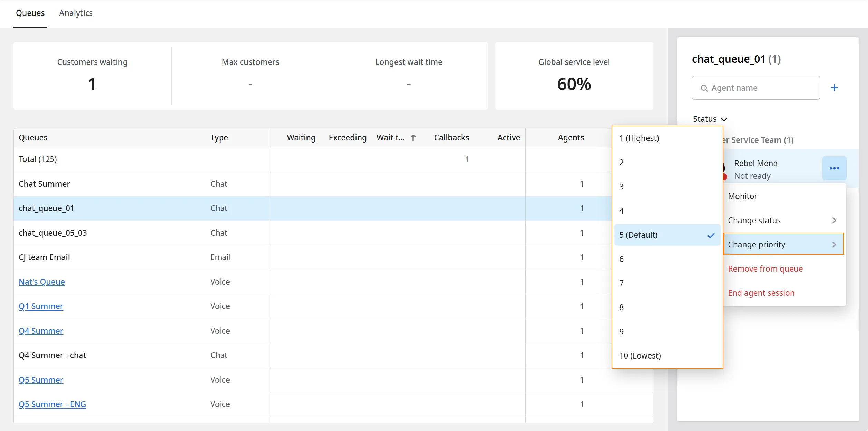The width and height of the screenshot is (868, 431).
Task: Click the Agents column header
Action: 571,138
